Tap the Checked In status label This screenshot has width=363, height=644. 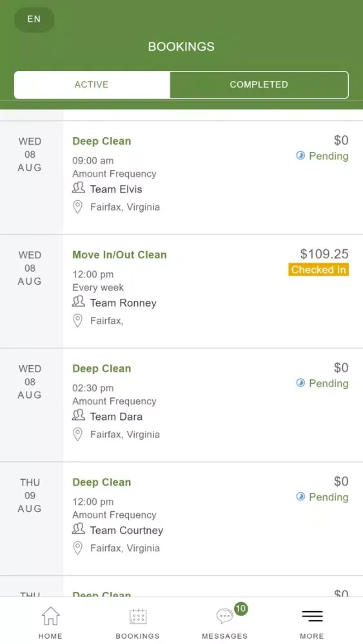(319, 270)
